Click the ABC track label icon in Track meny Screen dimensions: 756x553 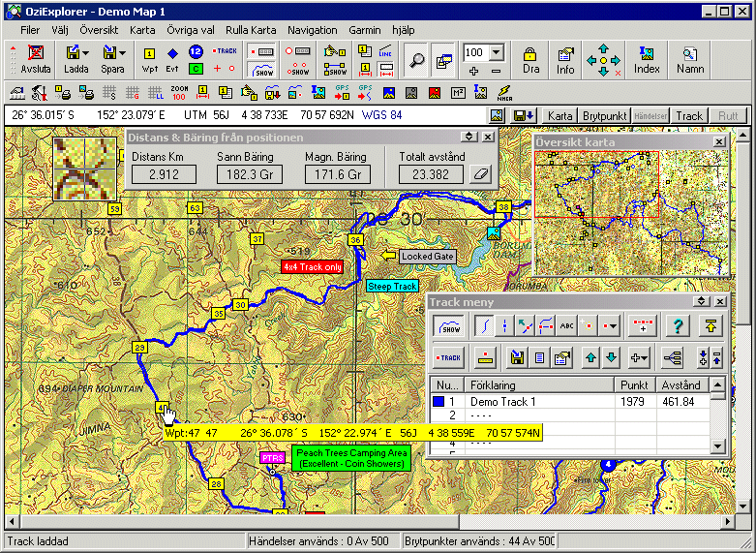pos(566,326)
